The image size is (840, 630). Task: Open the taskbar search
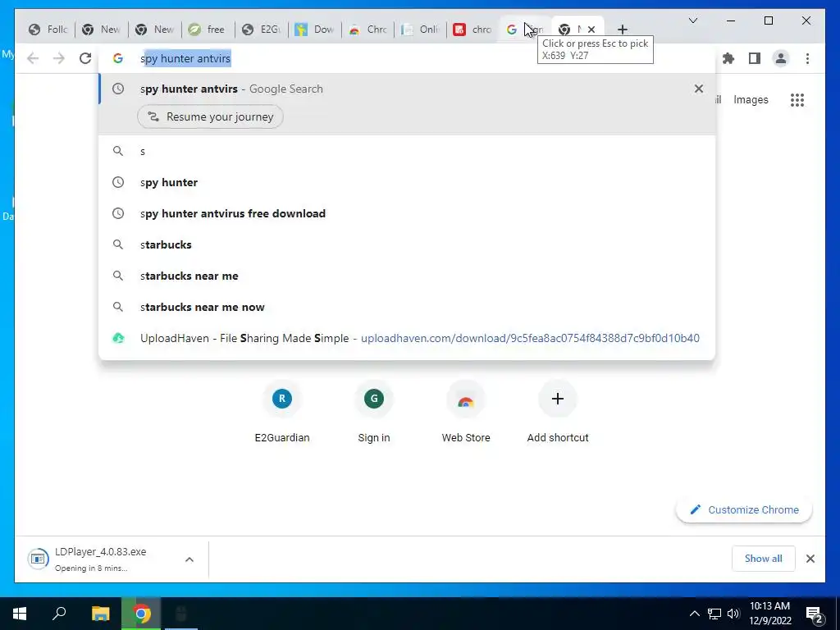click(x=59, y=614)
